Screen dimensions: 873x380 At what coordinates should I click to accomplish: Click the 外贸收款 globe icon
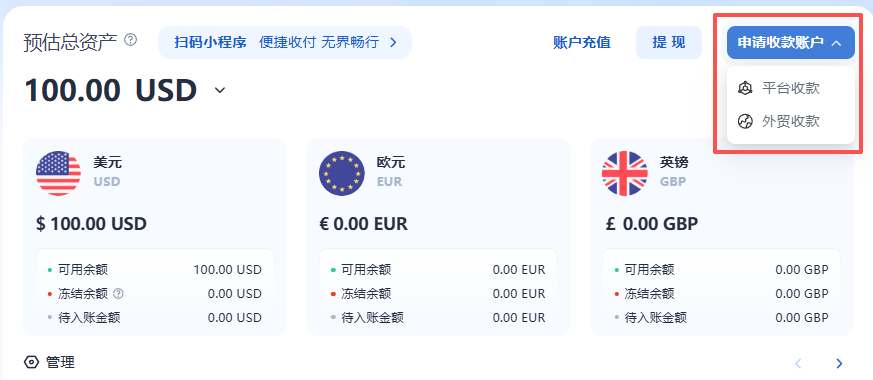(x=745, y=121)
